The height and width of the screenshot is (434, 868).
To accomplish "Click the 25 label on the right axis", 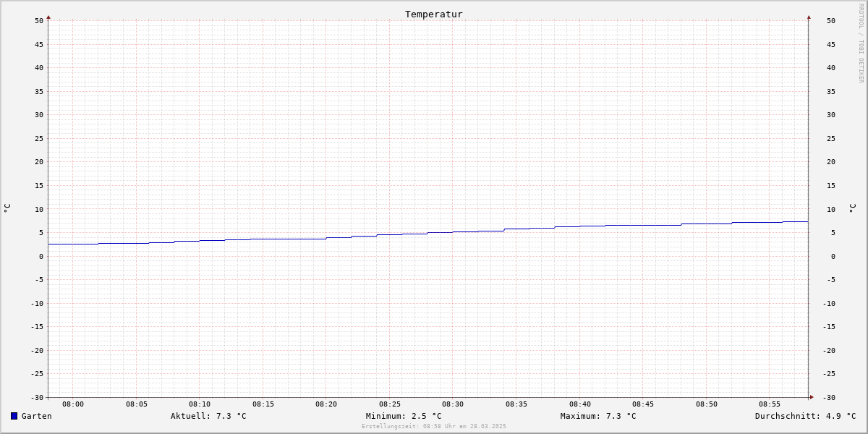I will (x=831, y=138).
